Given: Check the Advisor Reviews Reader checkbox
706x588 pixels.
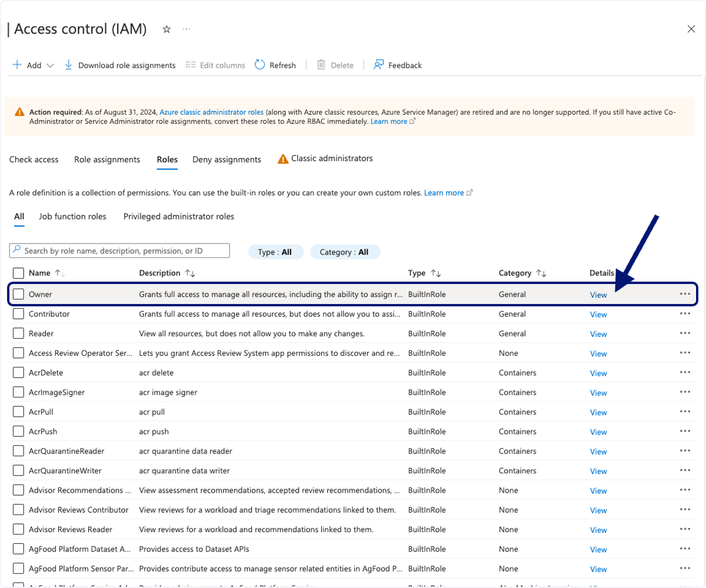Looking at the screenshot, I should click(18, 529).
